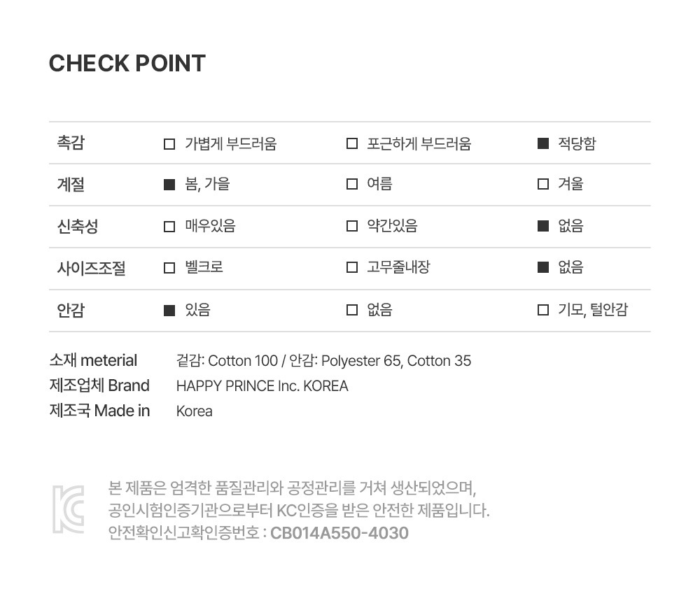Tick the 겨울 season checkbox
Image resolution: width=700 pixels, height=610 pixels.
[542, 185]
